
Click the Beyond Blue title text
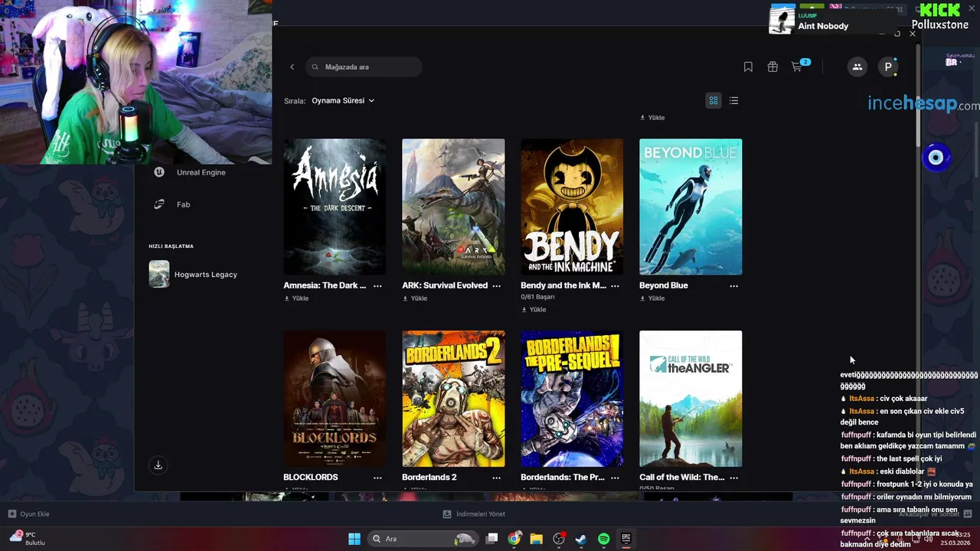[664, 285]
